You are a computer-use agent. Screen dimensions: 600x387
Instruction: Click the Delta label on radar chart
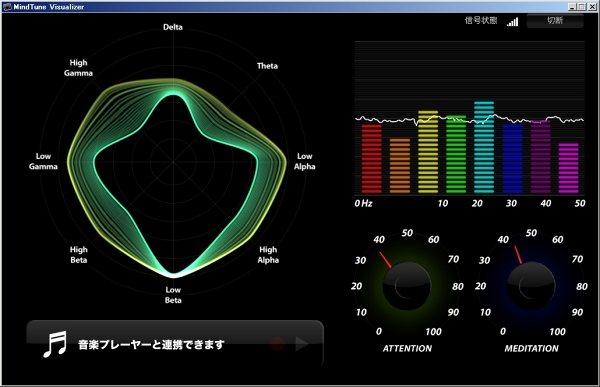[173, 27]
